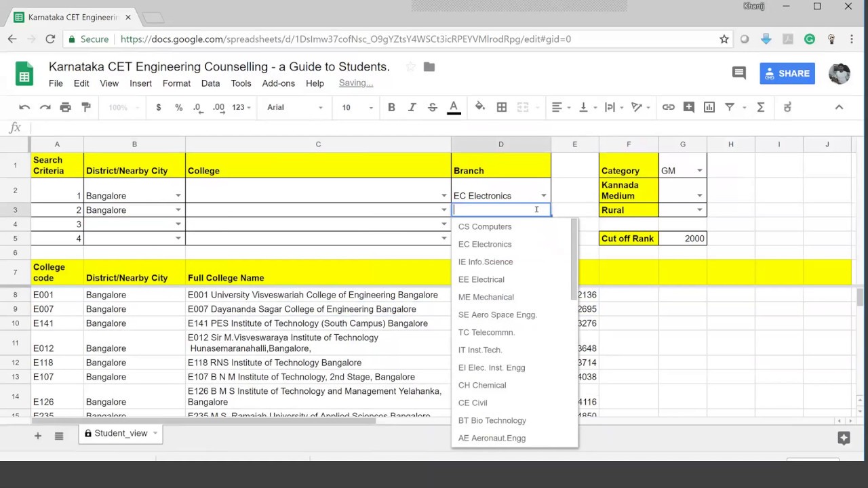
Task: Click the input tools icon in toolbar
Action: coord(787,107)
